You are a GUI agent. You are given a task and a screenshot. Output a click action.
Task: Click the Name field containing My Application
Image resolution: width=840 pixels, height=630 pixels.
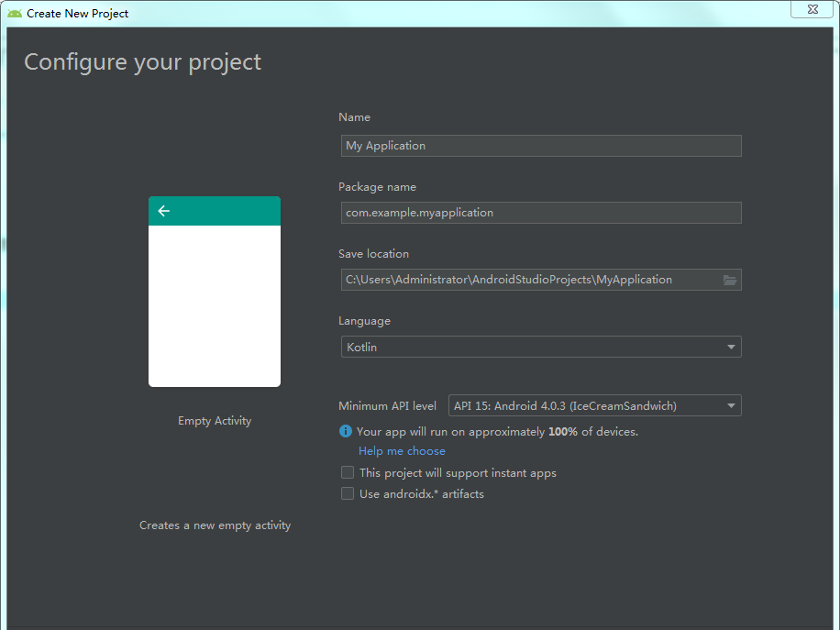(x=539, y=146)
